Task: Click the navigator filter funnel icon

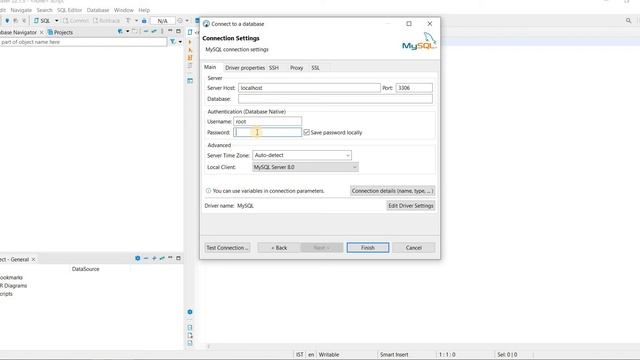Action: 173,42
